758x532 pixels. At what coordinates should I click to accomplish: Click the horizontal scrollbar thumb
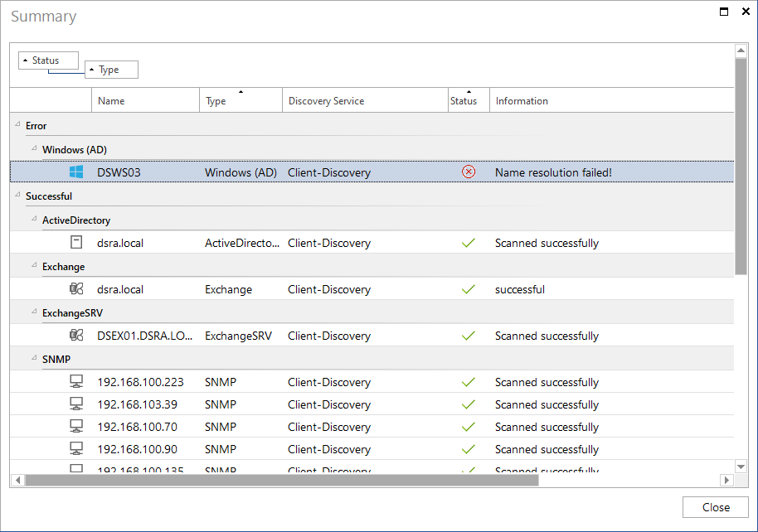point(282,480)
